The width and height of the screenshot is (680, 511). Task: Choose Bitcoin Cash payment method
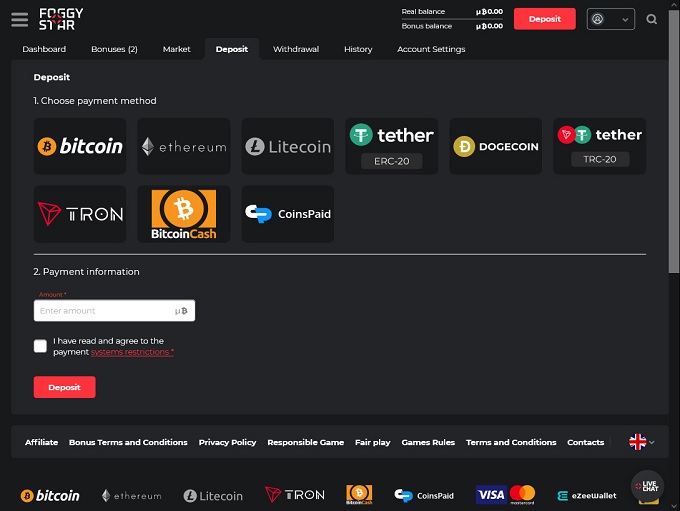[184, 214]
